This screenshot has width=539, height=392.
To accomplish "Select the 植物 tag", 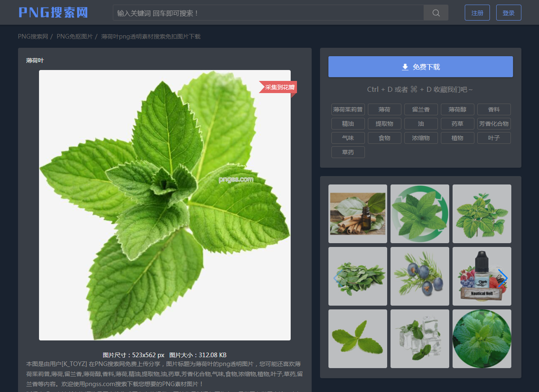I will pyautogui.click(x=458, y=138).
